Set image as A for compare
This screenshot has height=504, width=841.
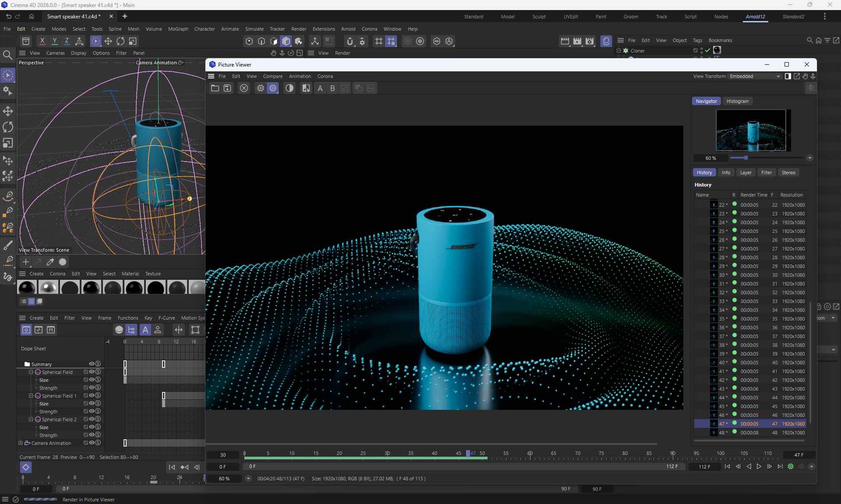tap(320, 88)
